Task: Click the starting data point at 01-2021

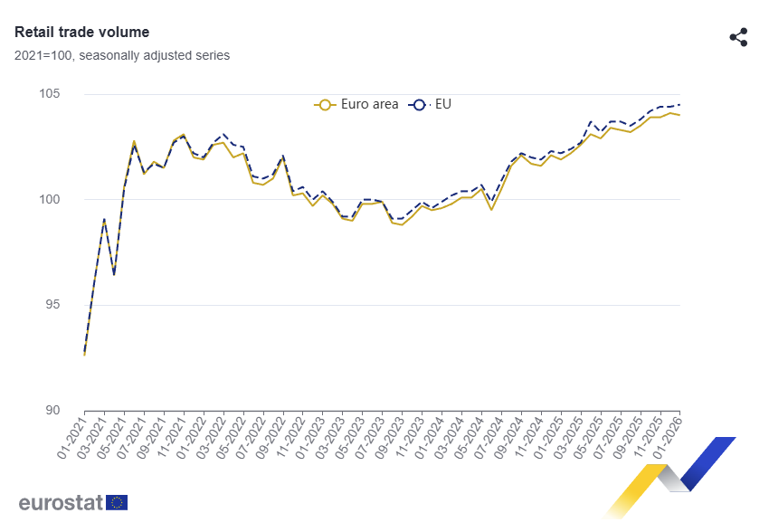Action: pyautogui.click(x=85, y=355)
